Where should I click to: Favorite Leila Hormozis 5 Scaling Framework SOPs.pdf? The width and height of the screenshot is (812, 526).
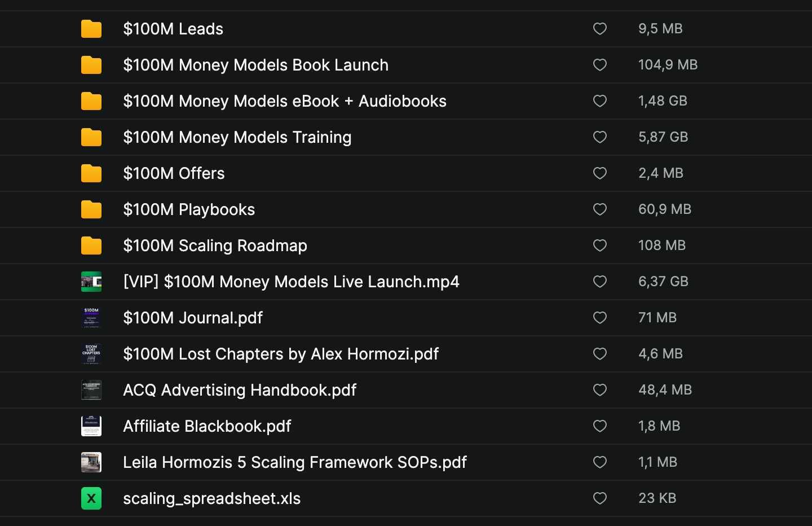click(x=600, y=462)
